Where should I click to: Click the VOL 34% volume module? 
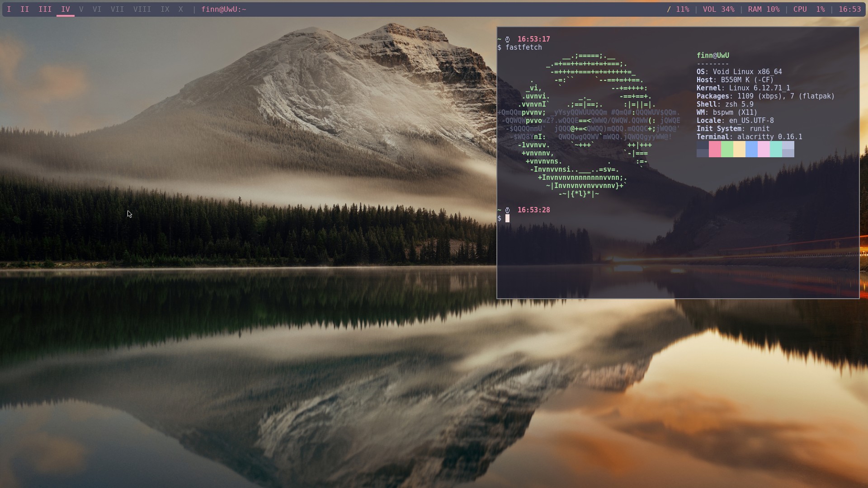coord(718,9)
